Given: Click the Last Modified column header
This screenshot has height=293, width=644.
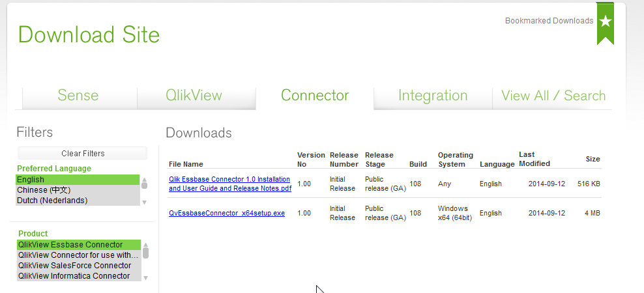Looking at the screenshot, I should pos(534,160).
